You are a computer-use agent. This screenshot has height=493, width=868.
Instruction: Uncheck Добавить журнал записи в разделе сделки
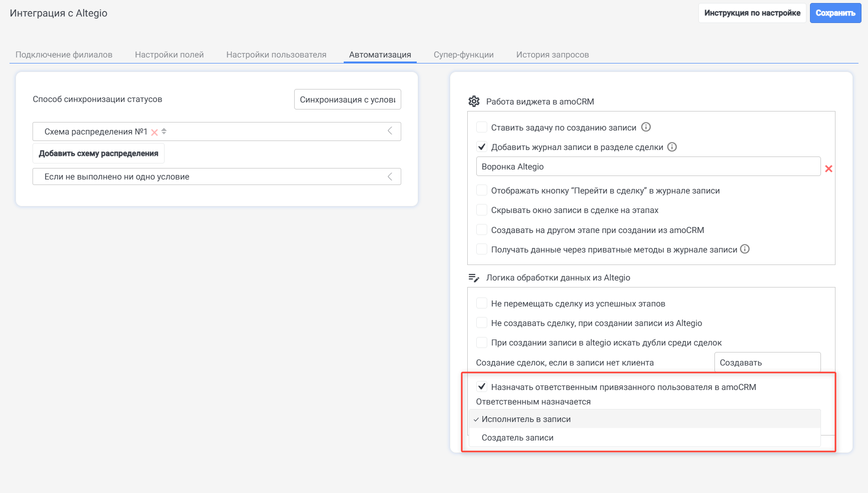coord(482,147)
